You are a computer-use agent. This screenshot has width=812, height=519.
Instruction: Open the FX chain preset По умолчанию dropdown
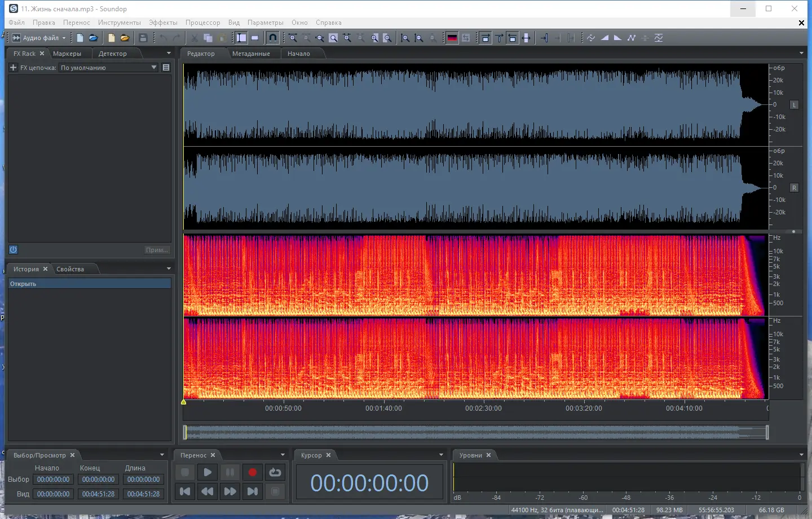(108, 68)
